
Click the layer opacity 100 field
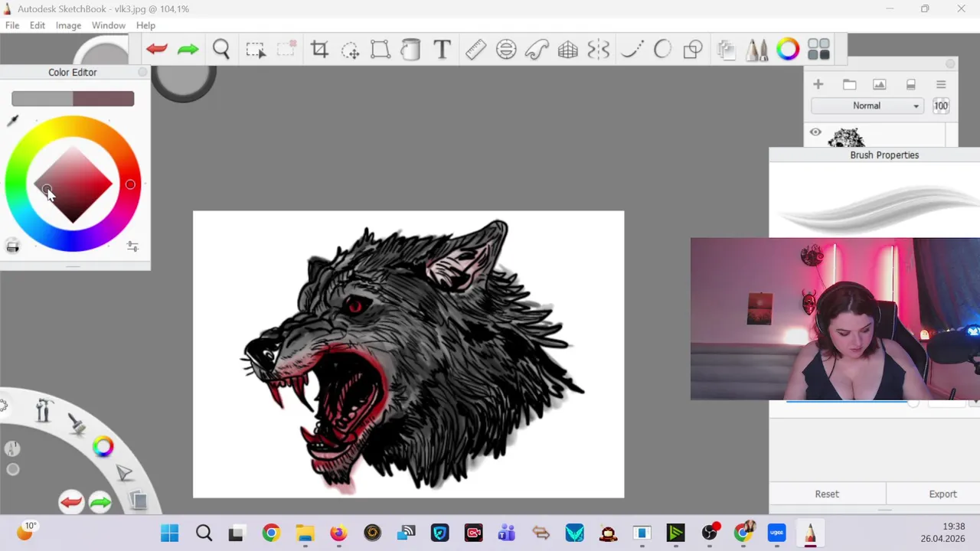coord(941,106)
